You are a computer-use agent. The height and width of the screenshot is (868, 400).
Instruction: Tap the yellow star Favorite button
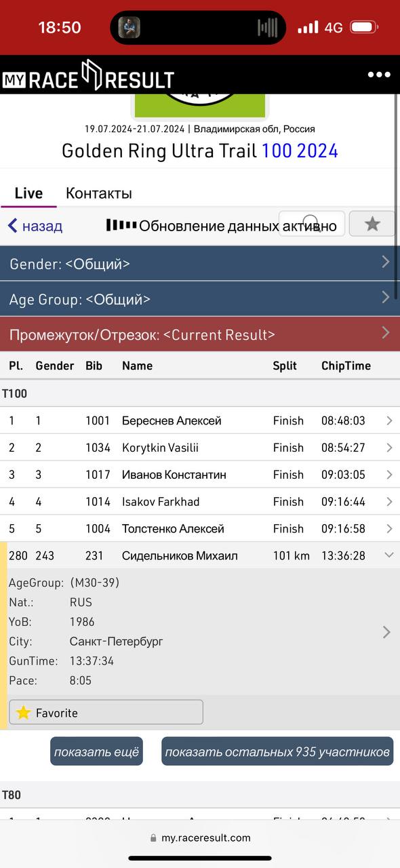coord(106,712)
